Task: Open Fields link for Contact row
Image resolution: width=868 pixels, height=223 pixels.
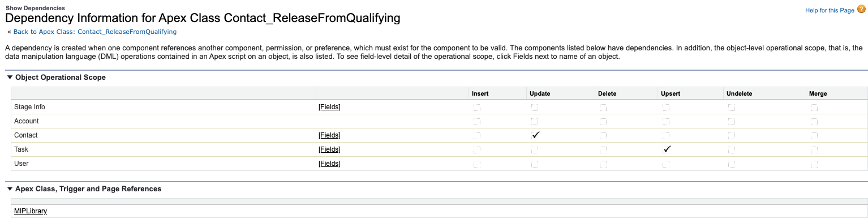Action: pyautogui.click(x=329, y=135)
